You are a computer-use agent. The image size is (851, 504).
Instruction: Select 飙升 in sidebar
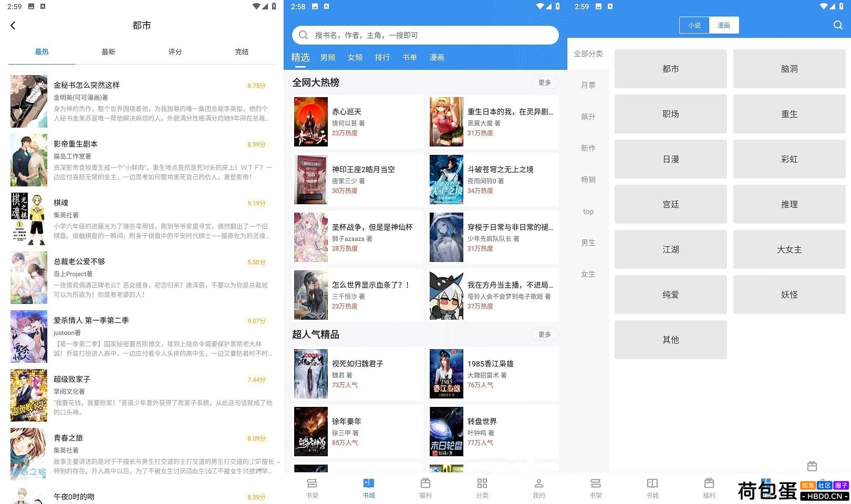[x=588, y=117]
